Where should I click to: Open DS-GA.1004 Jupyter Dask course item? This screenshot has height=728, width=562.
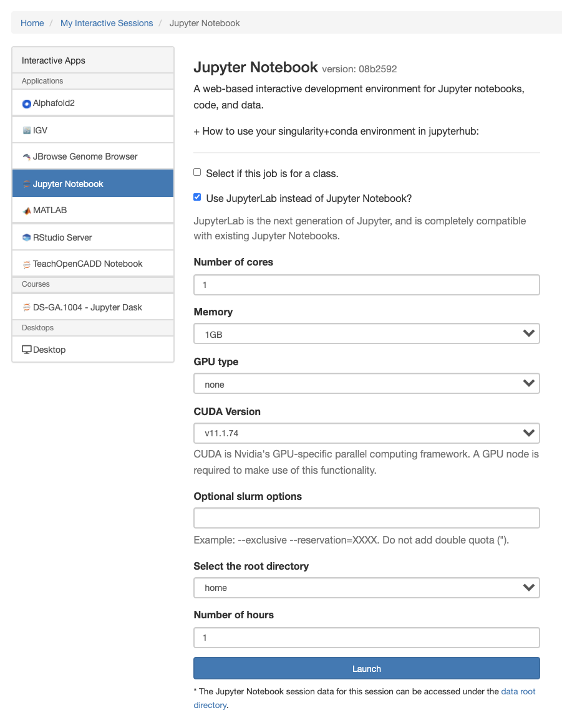(x=87, y=307)
